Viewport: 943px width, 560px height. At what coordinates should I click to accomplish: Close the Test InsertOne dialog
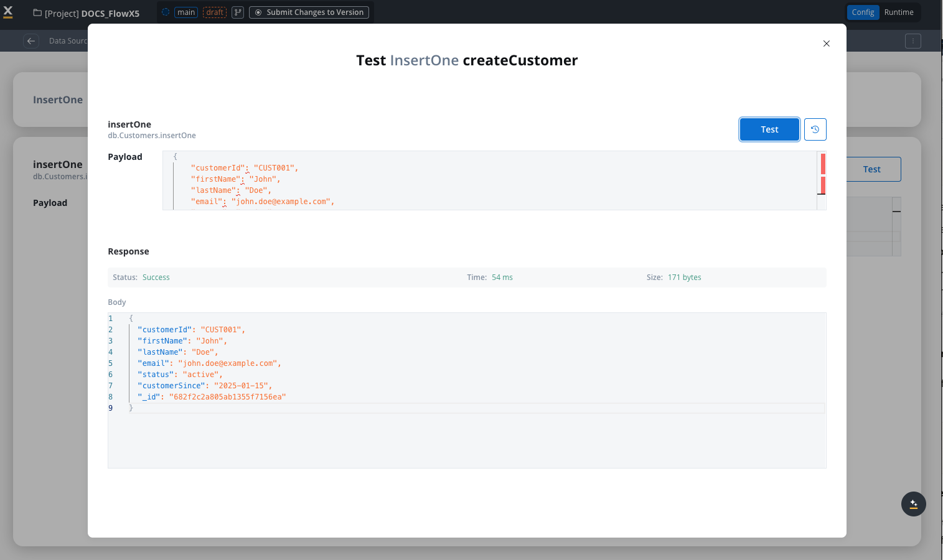826,44
